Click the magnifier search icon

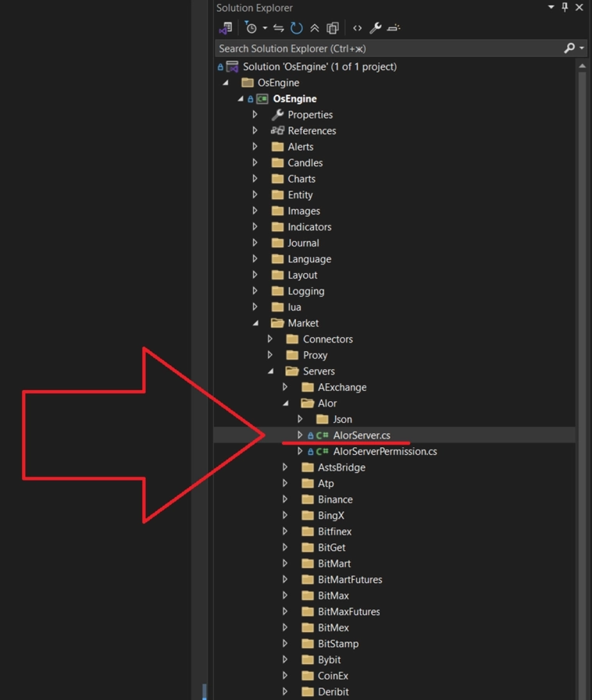tap(569, 48)
